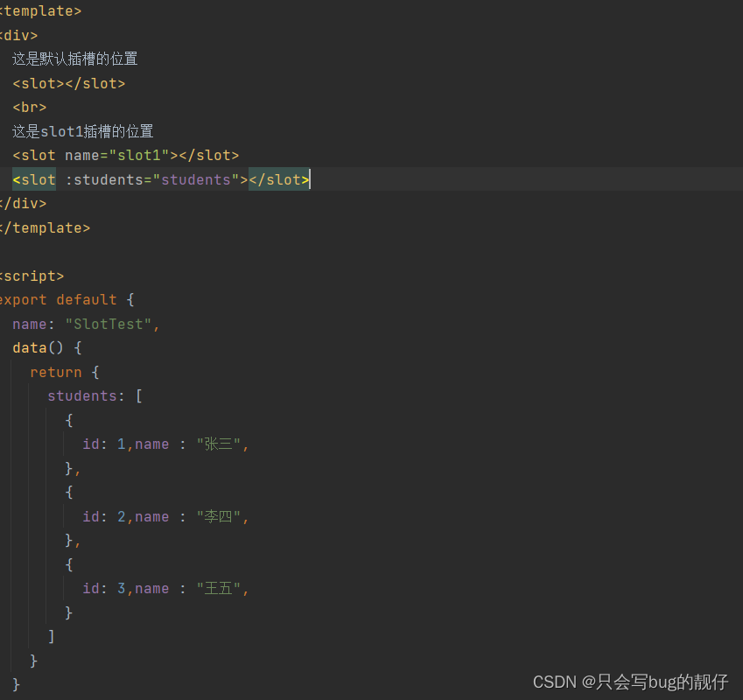Click the students: [ line

95,396
